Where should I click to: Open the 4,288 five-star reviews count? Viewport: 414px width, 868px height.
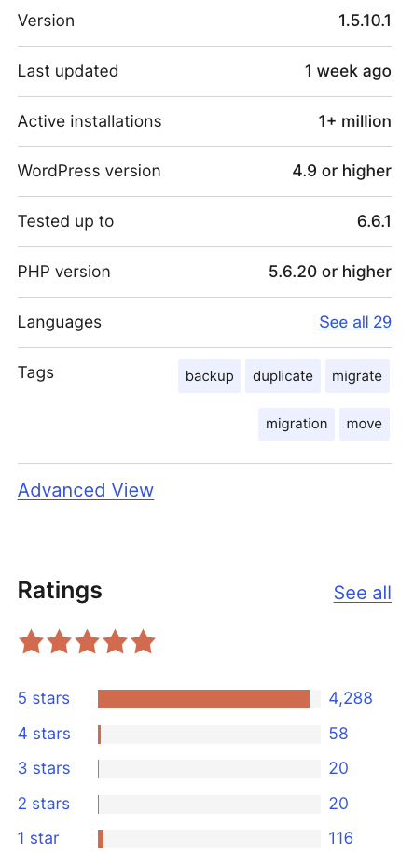[x=351, y=698]
